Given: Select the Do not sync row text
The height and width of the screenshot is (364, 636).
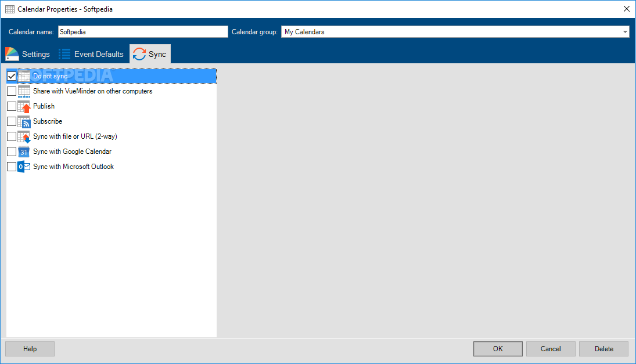Looking at the screenshot, I should point(51,76).
